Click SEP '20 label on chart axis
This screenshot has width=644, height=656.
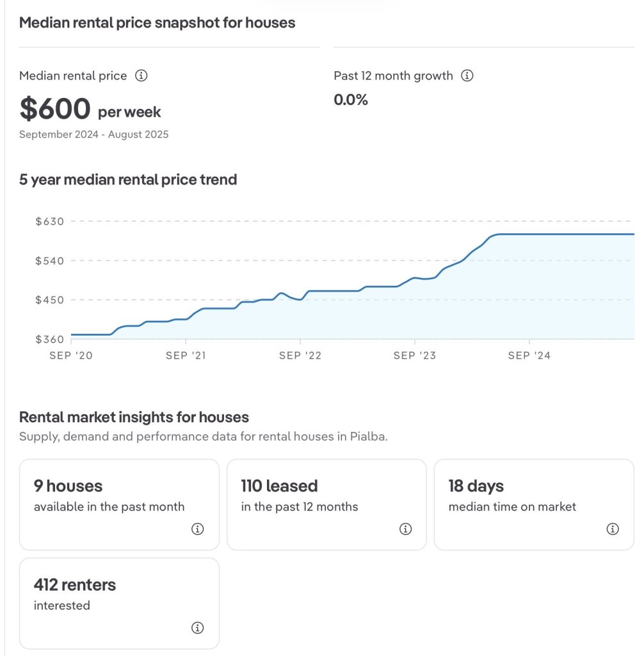coord(71,356)
